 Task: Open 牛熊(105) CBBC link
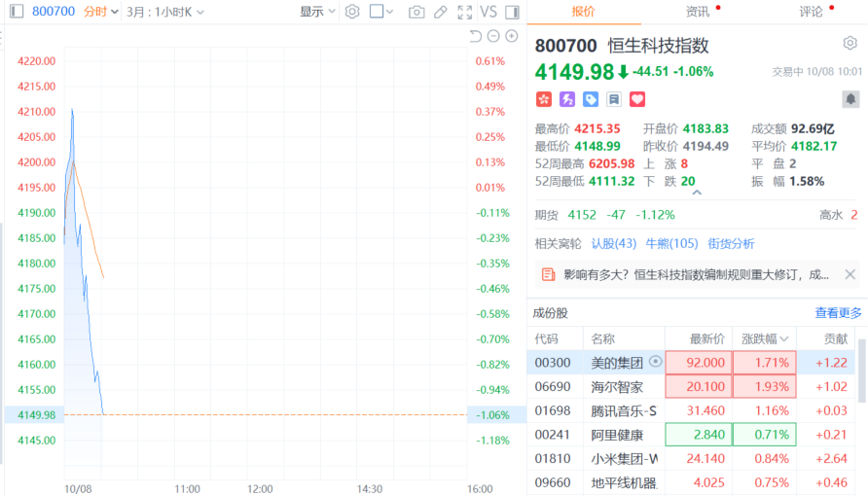671,244
